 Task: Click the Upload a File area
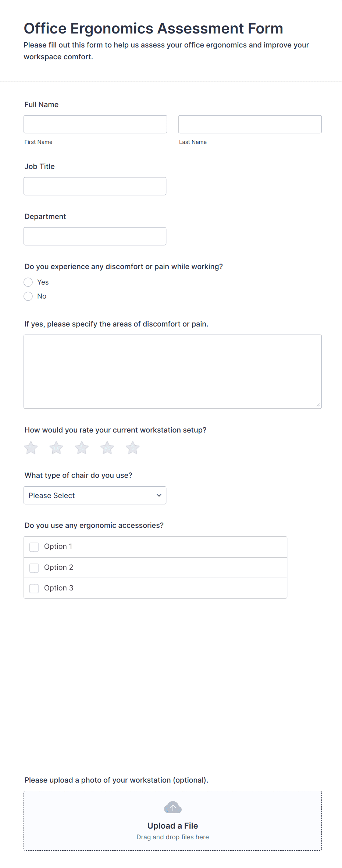click(172, 825)
